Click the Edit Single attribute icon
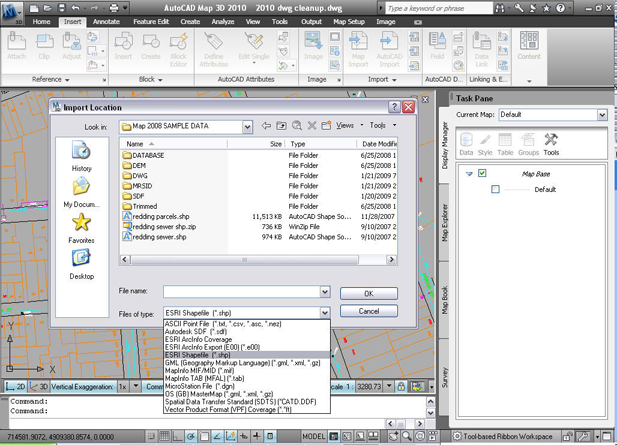Image resolution: width=617 pixels, height=445 pixels. point(254,47)
